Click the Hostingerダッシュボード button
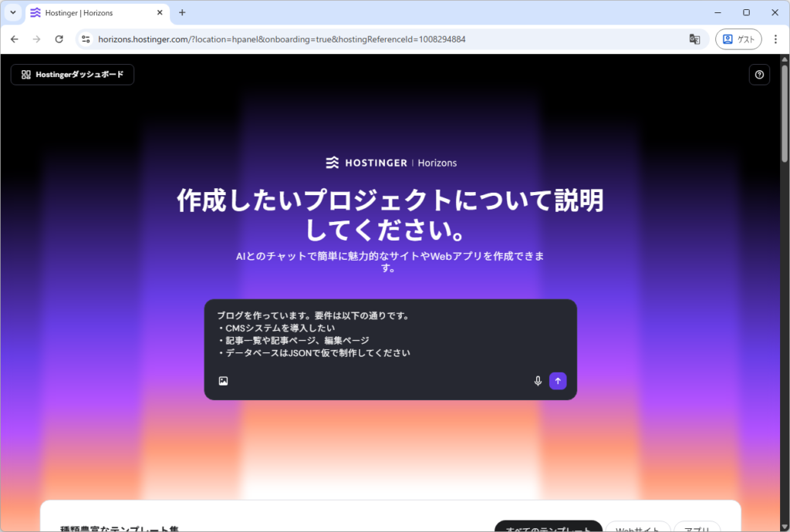This screenshot has height=532, width=790. click(x=73, y=75)
